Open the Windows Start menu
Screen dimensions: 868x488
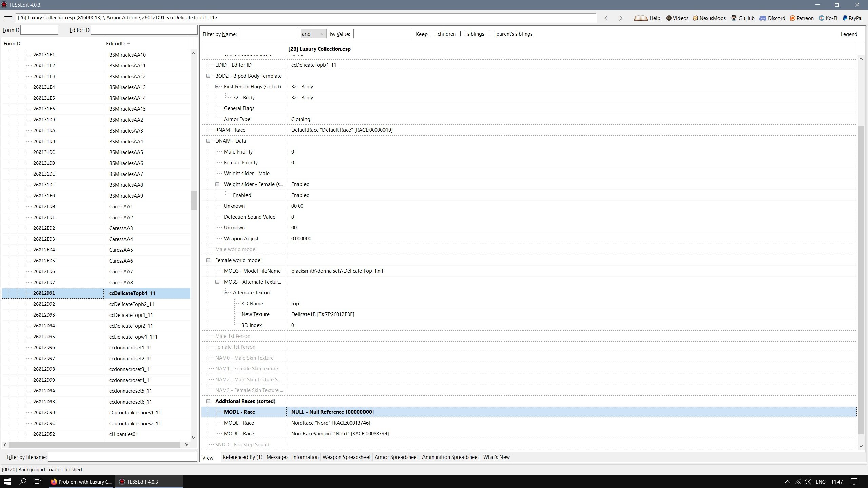pos(7,482)
